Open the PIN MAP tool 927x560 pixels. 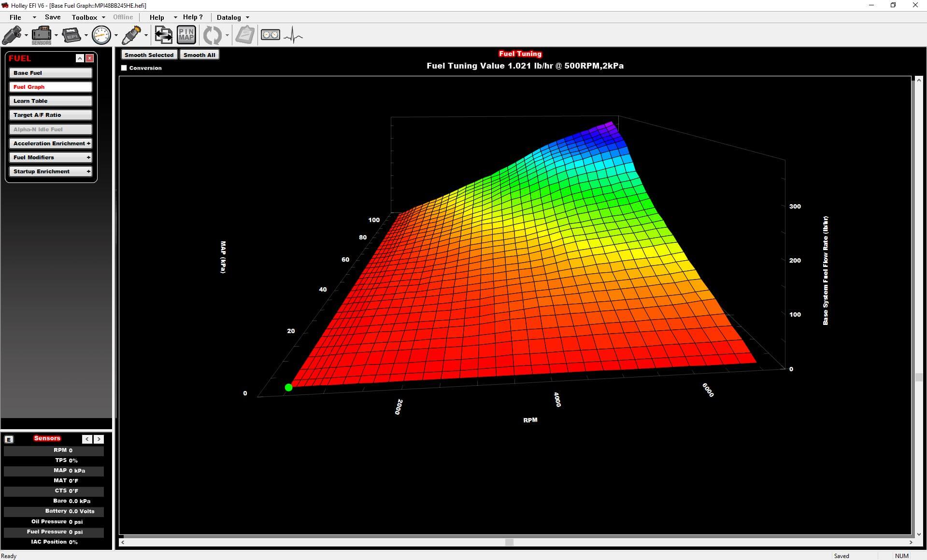186,35
